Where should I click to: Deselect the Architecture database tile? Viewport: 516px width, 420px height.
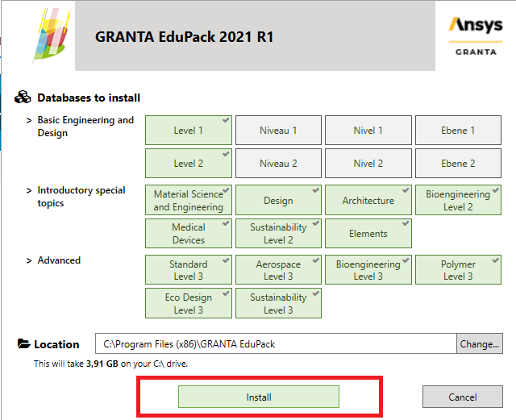(x=368, y=201)
